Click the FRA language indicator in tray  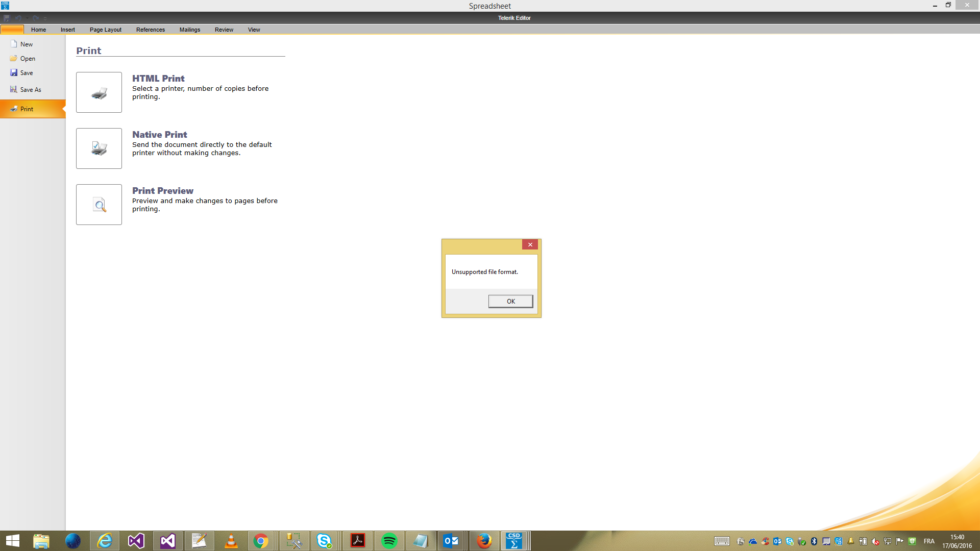[928, 541]
